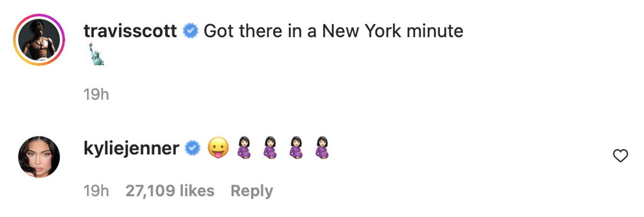Click the third pregnant woman emoji
The image size is (644, 217).
[295, 148]
